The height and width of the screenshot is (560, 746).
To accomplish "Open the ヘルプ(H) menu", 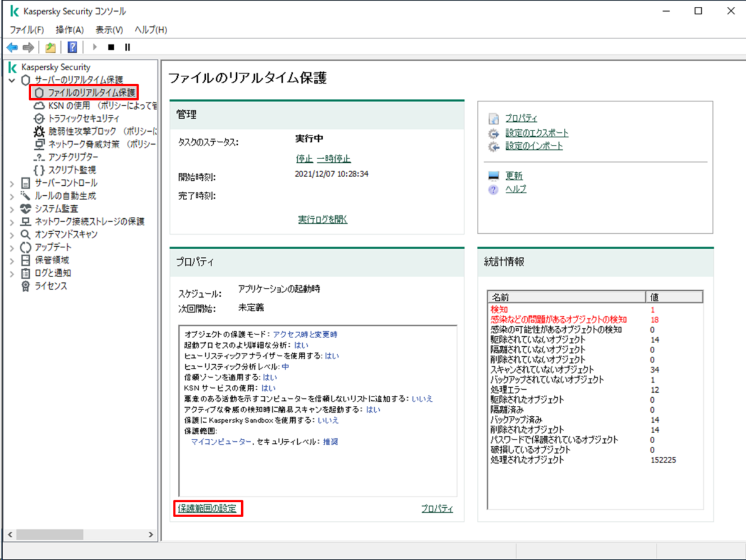I will pos(151,30).
